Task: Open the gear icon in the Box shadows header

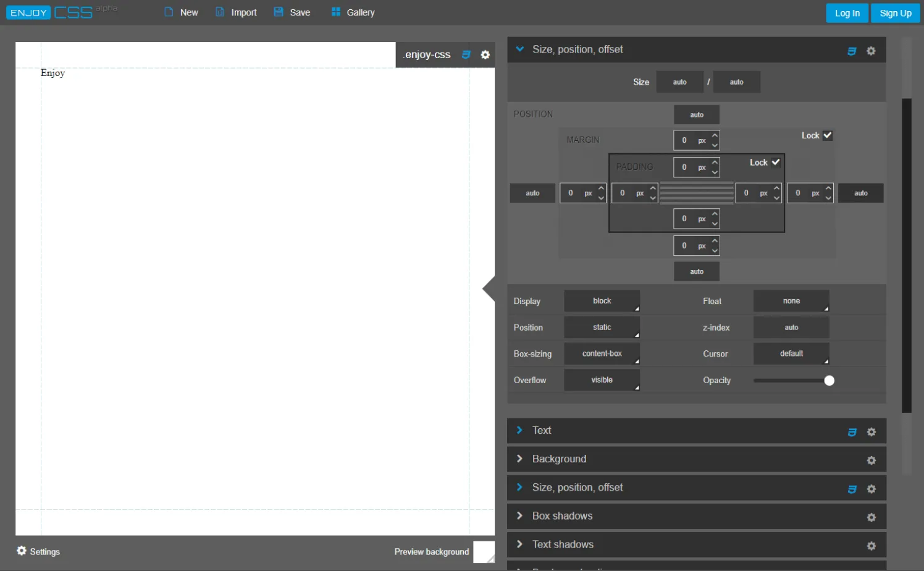Action: pos(871,517)
